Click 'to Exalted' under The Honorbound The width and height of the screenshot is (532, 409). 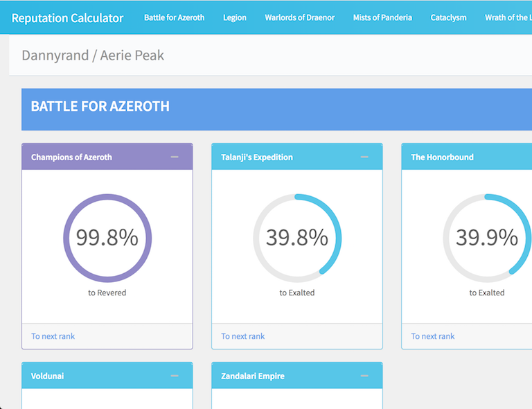(487, 293)
